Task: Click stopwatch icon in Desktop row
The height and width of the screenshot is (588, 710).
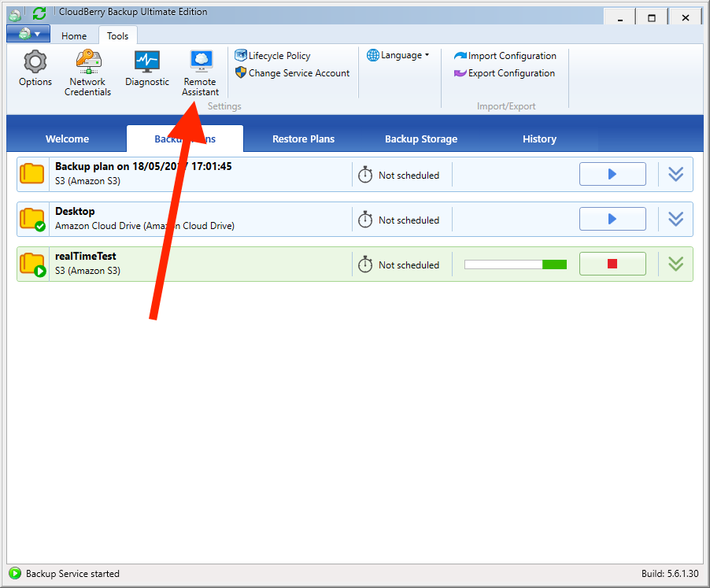Action: [x=365, y=220]
